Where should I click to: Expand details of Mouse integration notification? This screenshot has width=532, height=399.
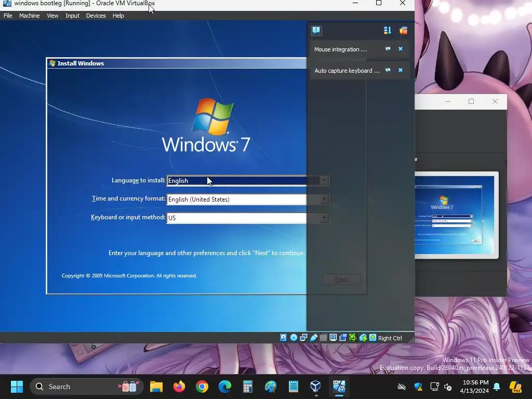pyautogui.click(x=388, y=49)
